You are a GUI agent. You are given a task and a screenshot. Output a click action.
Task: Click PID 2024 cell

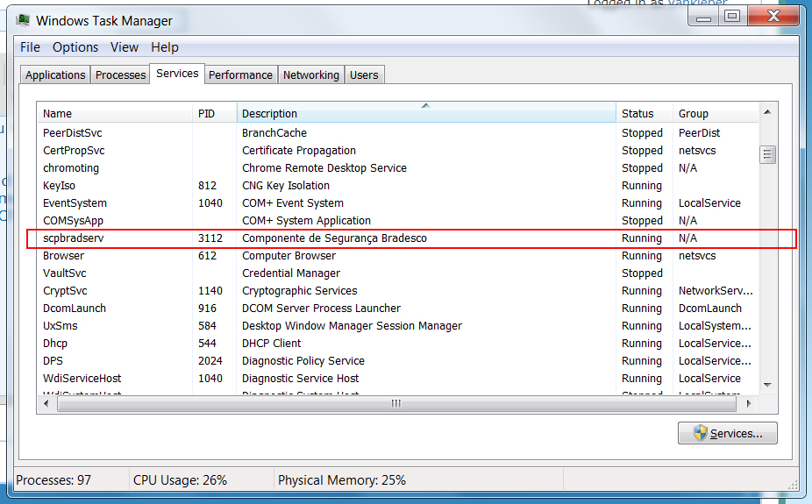pyautogui.click(x=210, y=361)
